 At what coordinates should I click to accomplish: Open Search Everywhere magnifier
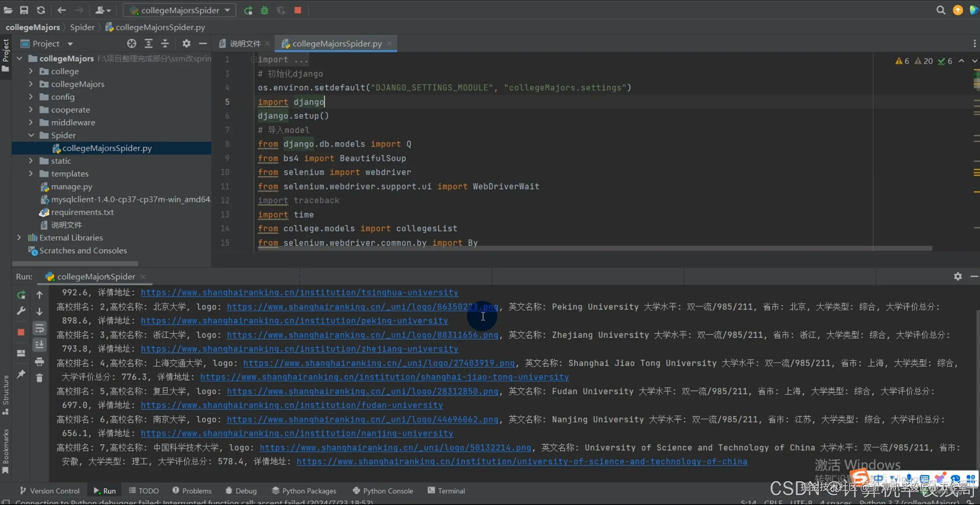941,10
